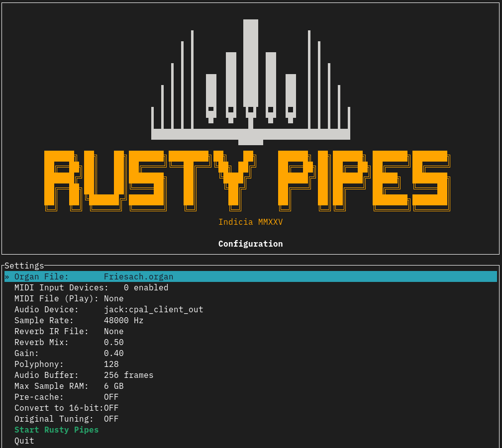The height and width of the screenshot is (448, 502).
Task: Click the jack:cpal_client_out device value
Action: tap(153, 309)
